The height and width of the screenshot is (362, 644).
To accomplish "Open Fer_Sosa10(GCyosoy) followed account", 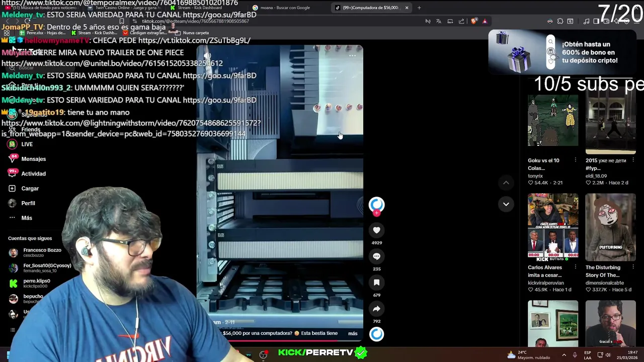I will (40, 268).
